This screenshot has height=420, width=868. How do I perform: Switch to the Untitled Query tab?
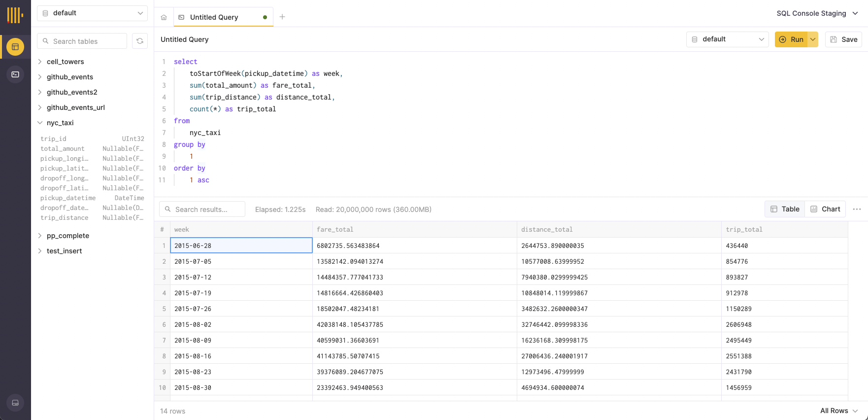[x=223, y=17]
